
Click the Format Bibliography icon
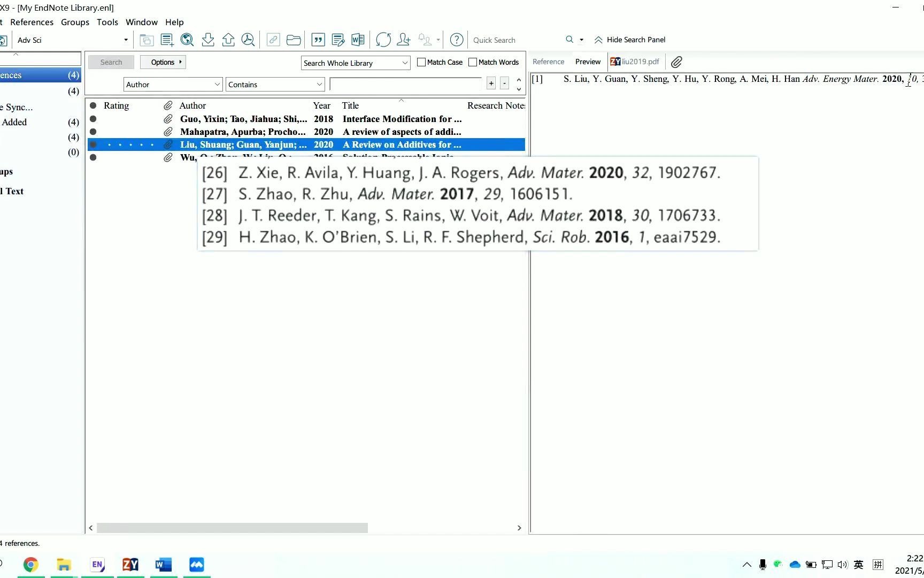[x=338, y=40]
